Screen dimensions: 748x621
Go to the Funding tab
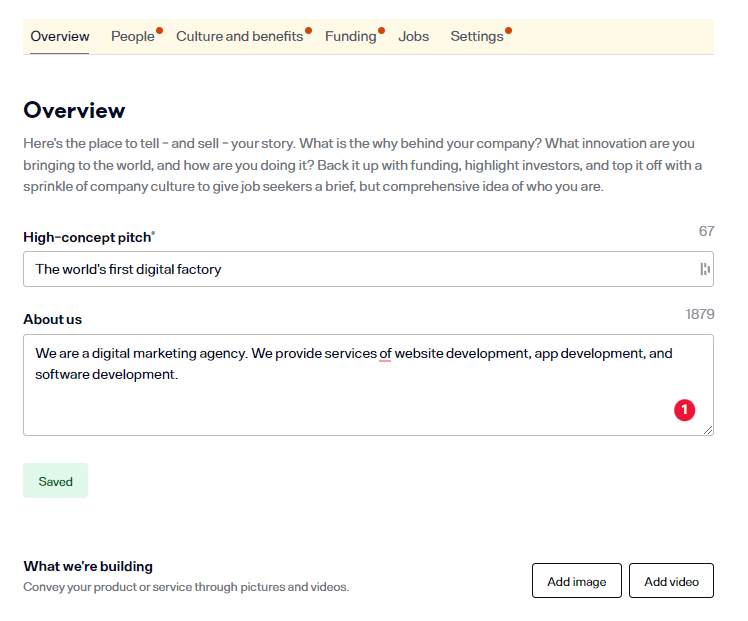pos(350,37)
